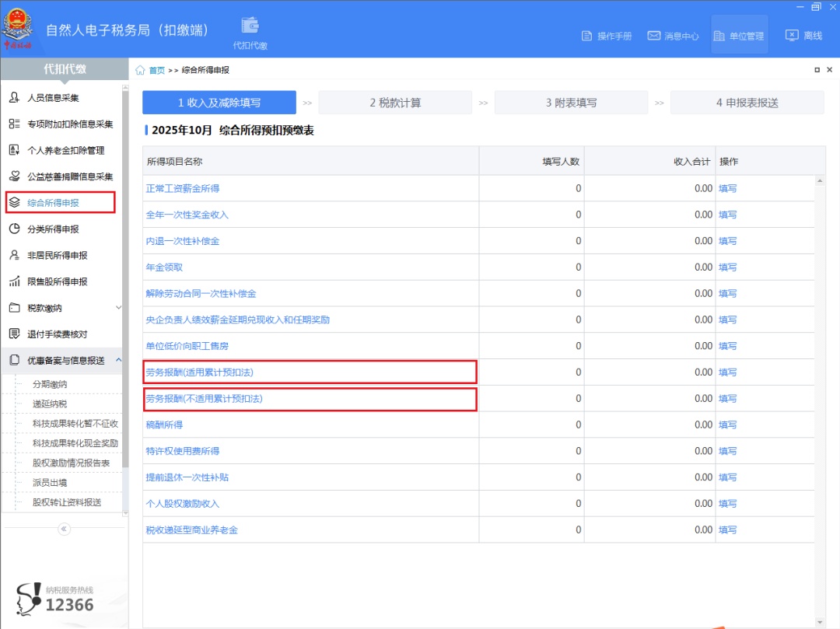Open 正常工资薪金所得 link

click(183, 188)
